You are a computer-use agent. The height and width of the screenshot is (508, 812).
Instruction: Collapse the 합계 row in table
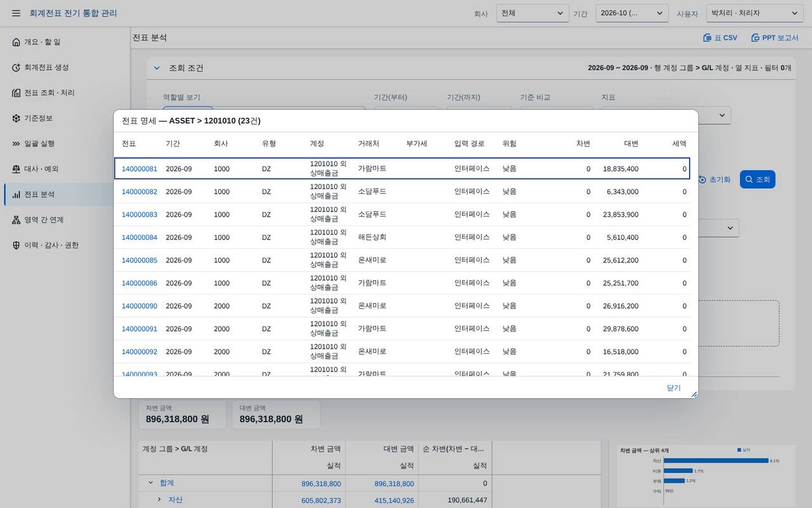pyautogui.click(x=151, y=483)
